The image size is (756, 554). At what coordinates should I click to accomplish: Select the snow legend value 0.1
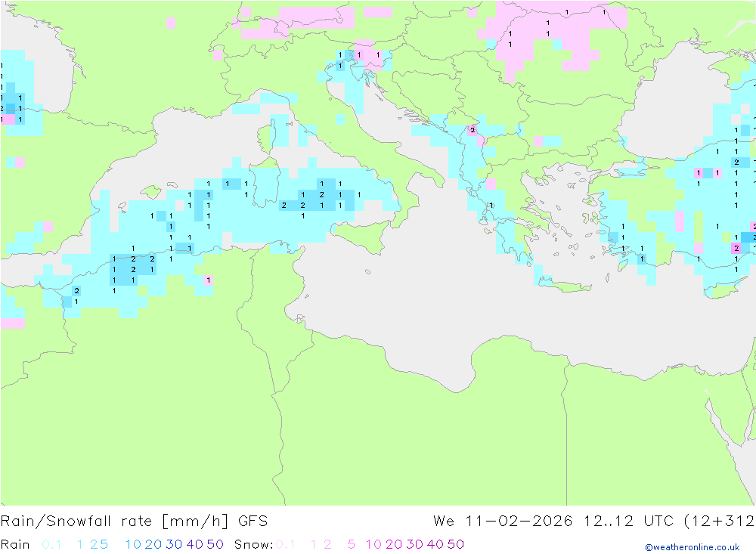(x=286, y=544)
